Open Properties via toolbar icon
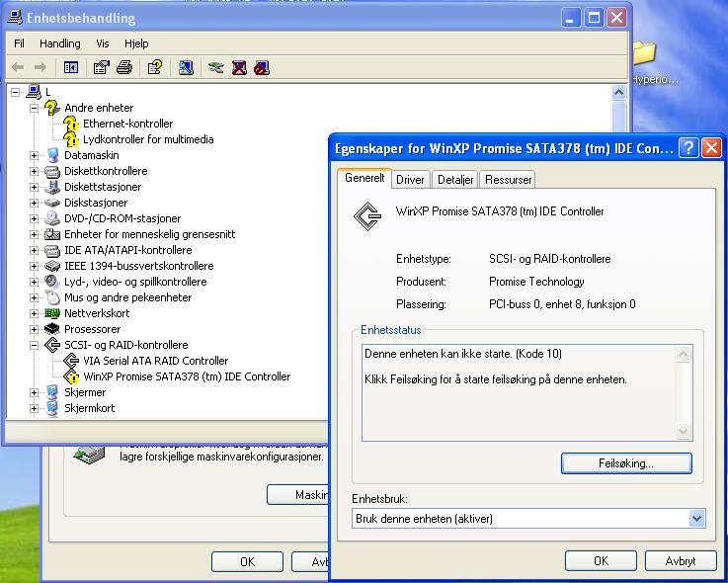The width and height of the screenshot is (728, 583). pyautogui.click(x=101, y=68)
